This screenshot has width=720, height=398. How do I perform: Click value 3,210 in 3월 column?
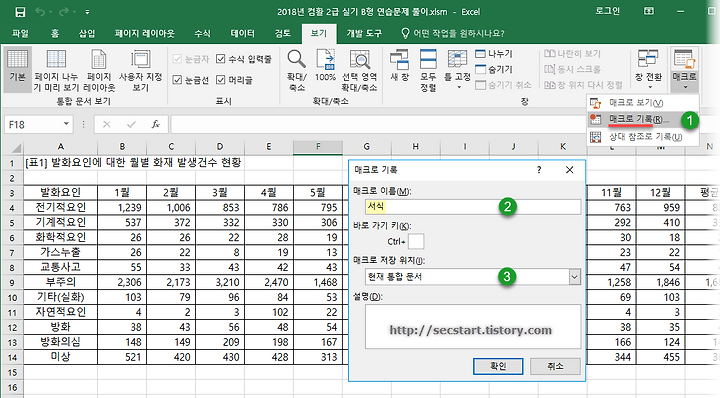220,282
